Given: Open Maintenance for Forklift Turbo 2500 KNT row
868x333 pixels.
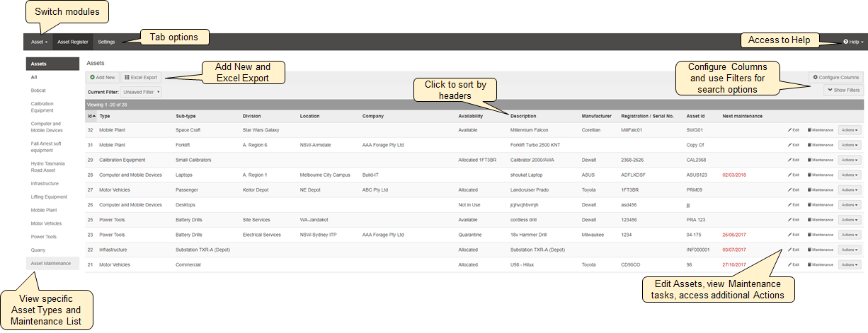Looking at the screenshot, I should point(820,145).
